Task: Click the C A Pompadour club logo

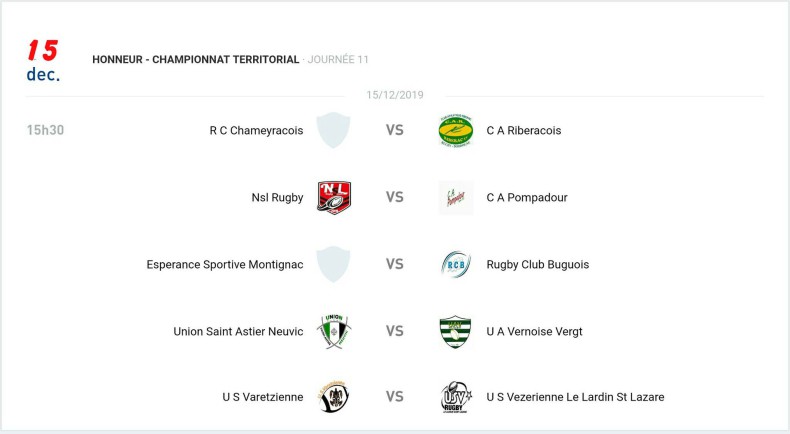Action: pos(455,197)
